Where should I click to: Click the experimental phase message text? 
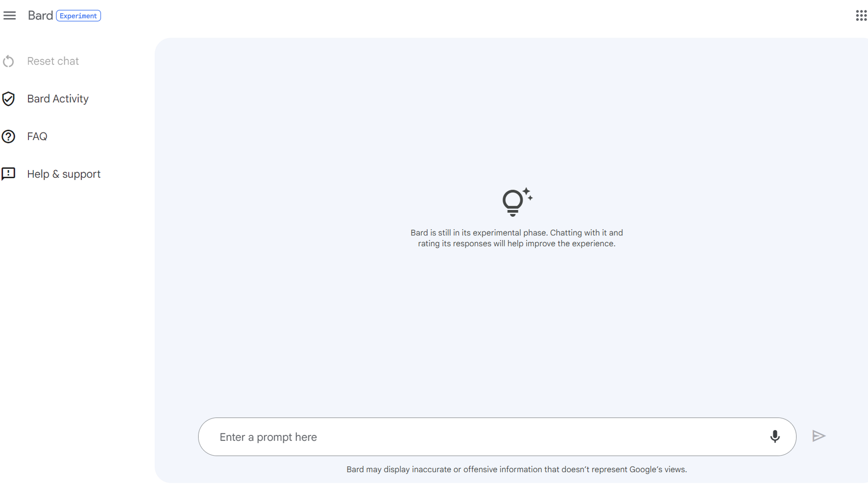pyautogui.click(x=517, y=238)
